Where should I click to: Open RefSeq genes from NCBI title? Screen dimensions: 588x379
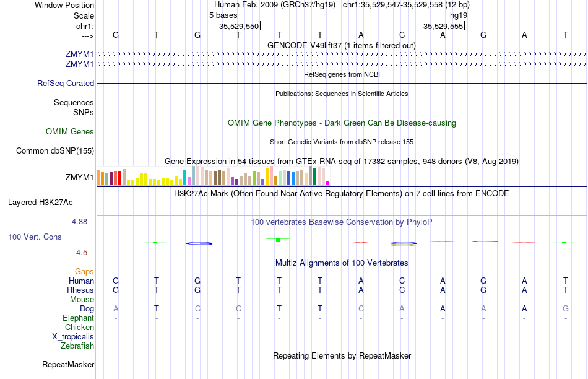coord(342,74)
